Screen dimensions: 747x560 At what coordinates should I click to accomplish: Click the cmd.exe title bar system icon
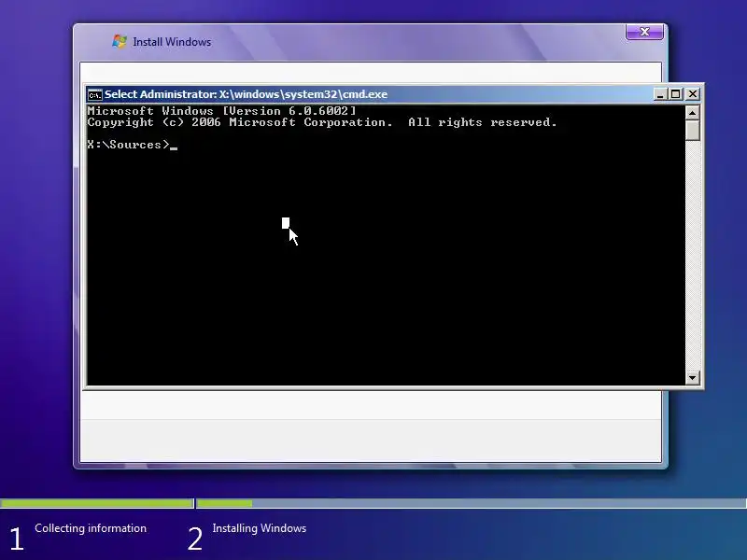(95, 95)
